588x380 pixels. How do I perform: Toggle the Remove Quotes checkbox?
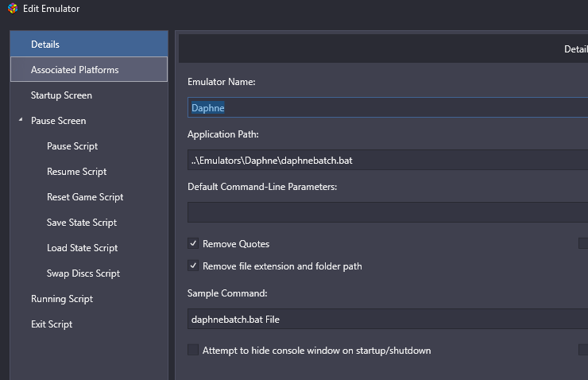click(193, 243)
